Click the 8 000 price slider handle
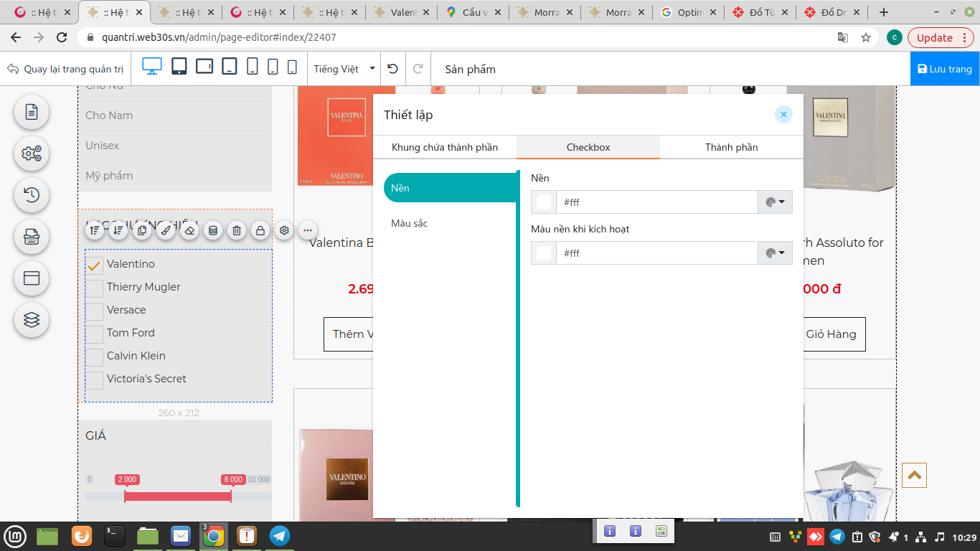The height and width of the screenshot is (551, 980). point(233,479)
